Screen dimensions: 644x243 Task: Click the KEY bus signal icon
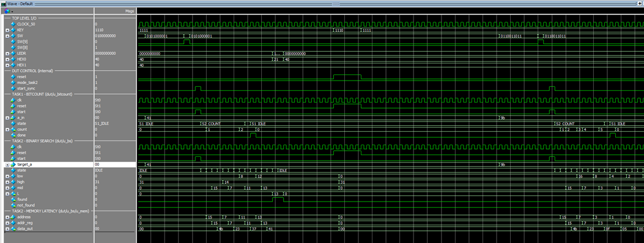(12, 30)
